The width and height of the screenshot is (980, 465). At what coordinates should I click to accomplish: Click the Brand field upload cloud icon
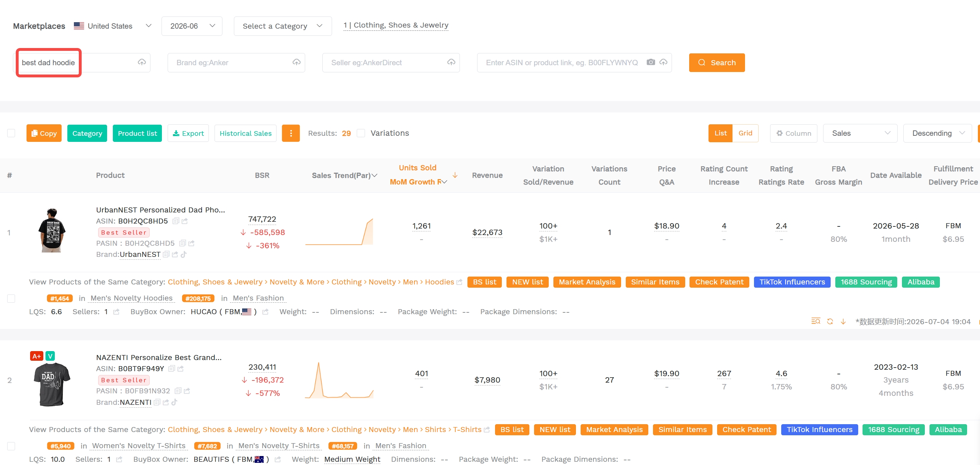[x=296, y=62]
